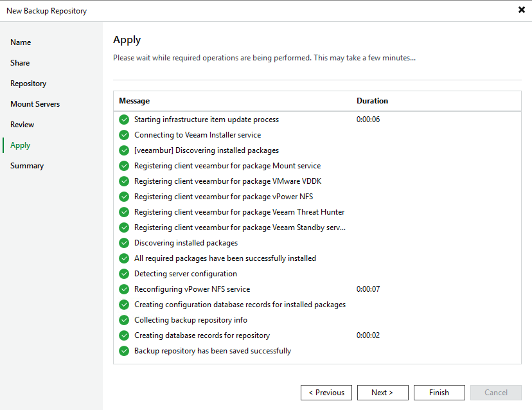The width and height of the screenshot is (532, 410).
Task: Click check icon next to VMware VDDK registration
Action: (124, 181)
